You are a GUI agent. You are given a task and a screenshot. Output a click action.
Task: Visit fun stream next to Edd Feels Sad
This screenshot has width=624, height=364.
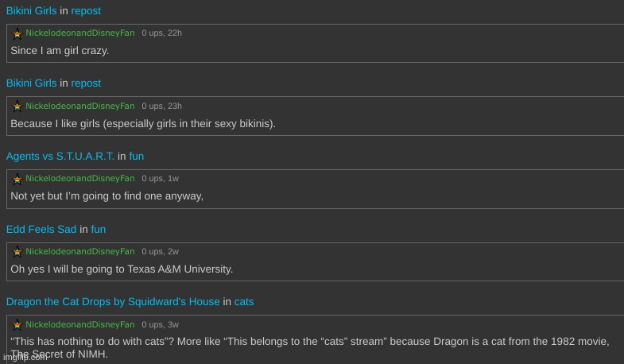[99, 229]
